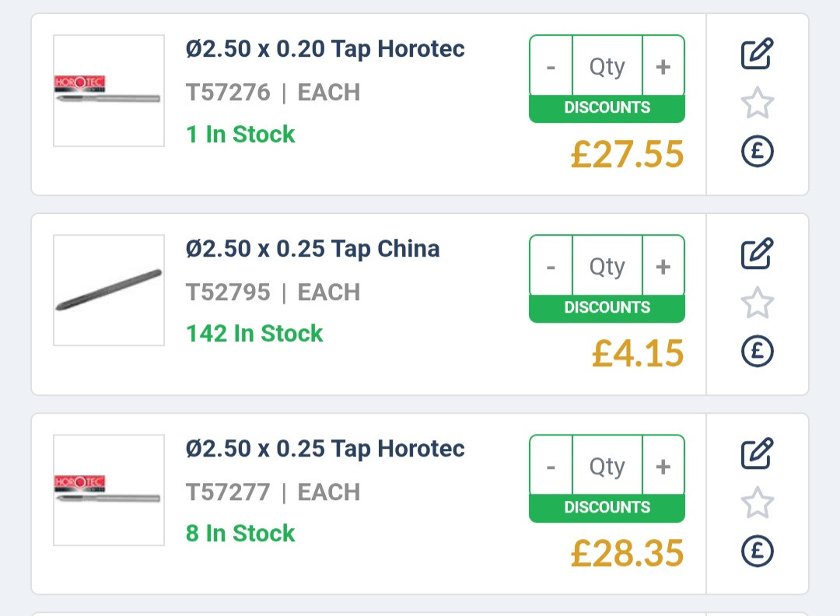
Task: Decrease quantity for T57276 with minus
Action: [x=551, y=66]
